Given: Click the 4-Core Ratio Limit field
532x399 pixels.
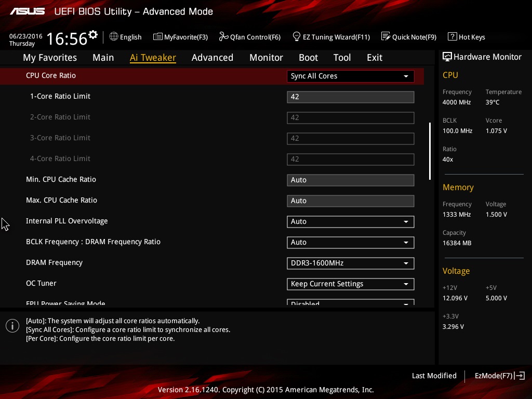Looking at the screenshot, I should tap(351, 159).
